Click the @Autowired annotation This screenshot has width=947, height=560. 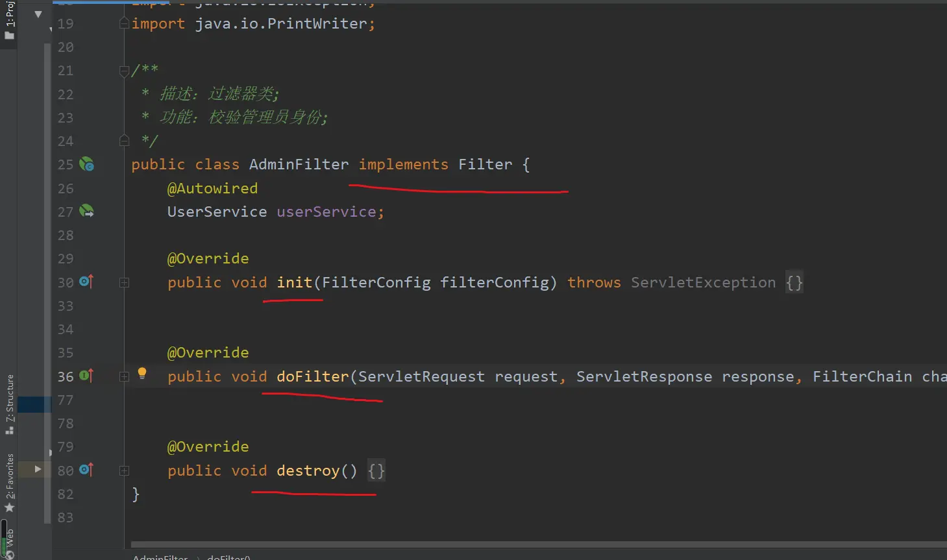(x=212, y=188)
